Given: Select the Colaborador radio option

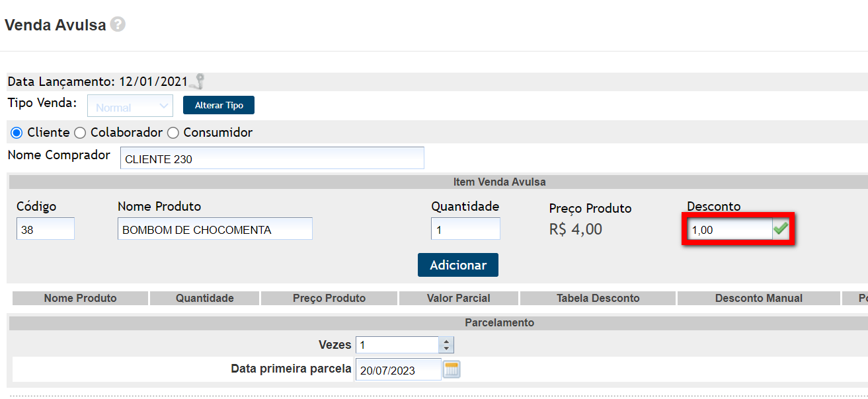Looking at the screenshot, I should pyautogui.click(x=80, y=133).
